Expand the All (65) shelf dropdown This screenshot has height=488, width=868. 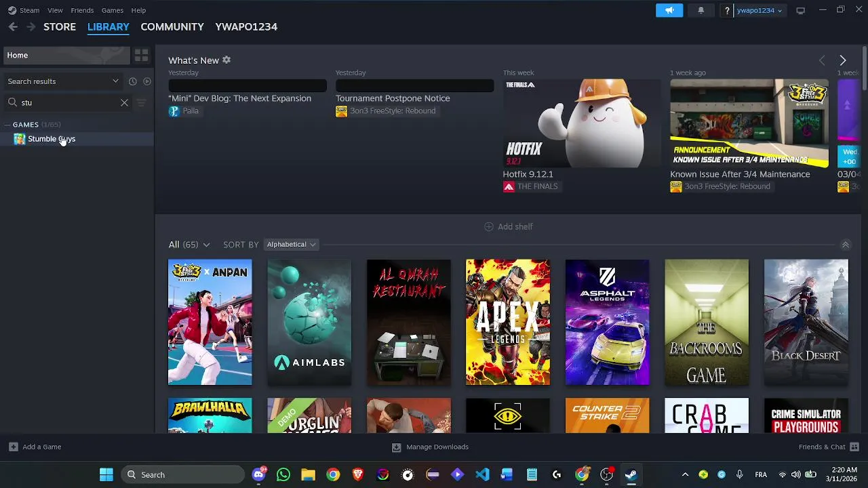pos(189,245)
